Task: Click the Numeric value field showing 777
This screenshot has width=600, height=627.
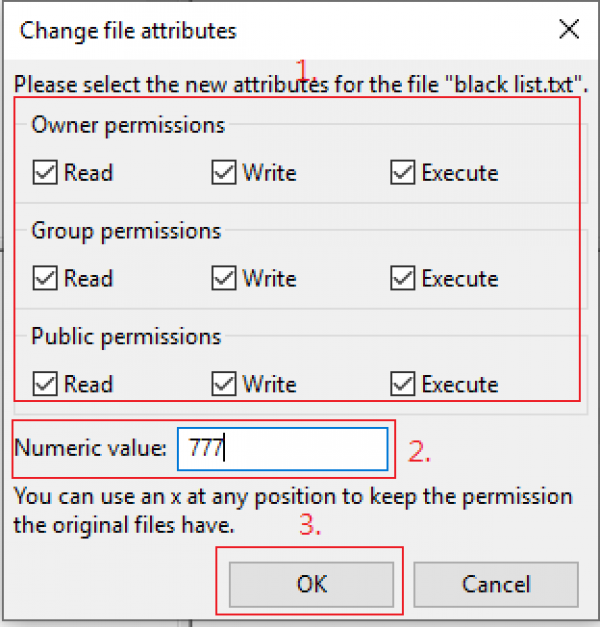Action: 282,449
